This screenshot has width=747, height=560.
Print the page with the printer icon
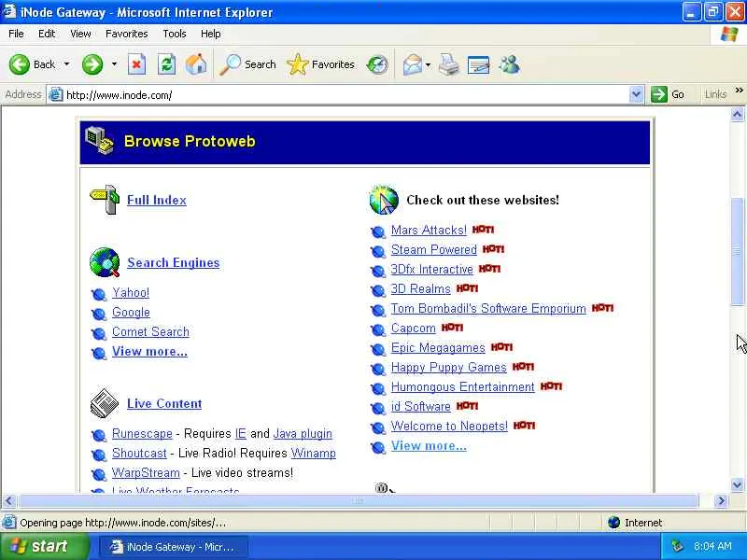tap(449, 64)
